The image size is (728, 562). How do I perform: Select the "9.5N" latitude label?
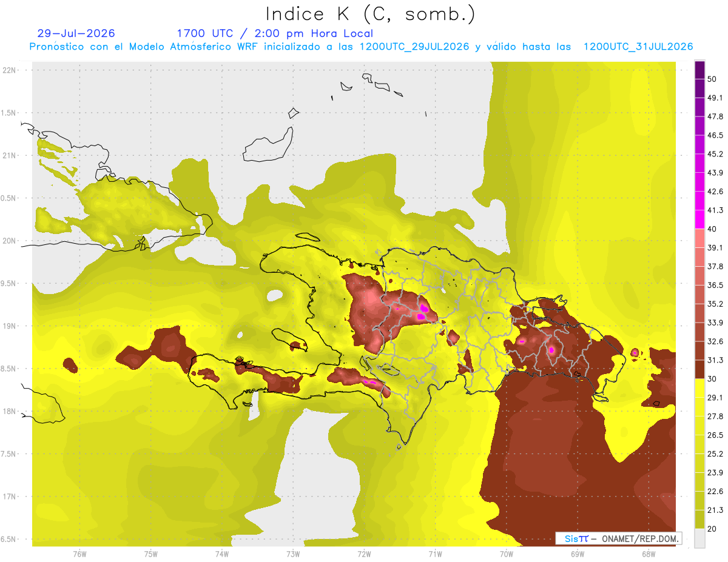click(x=9, y=283)
